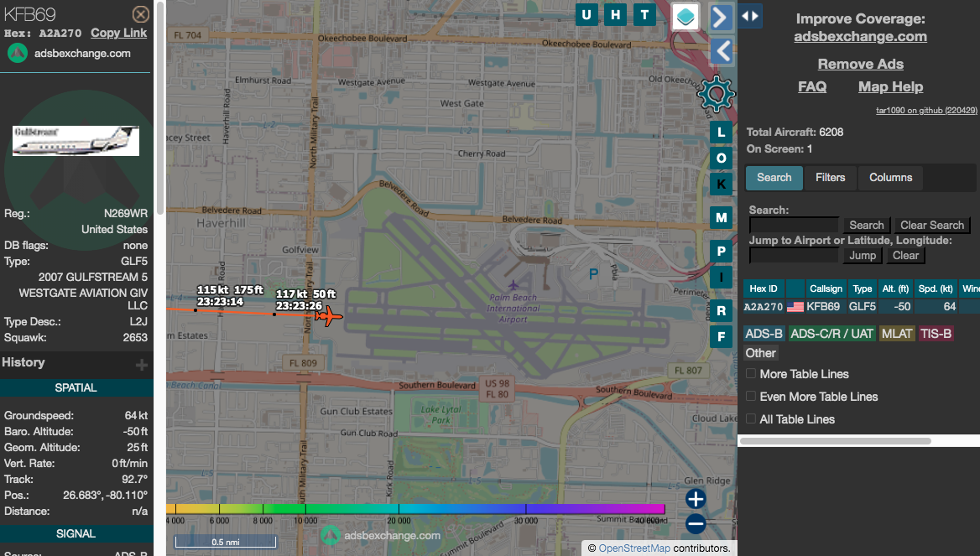Screen dimensions: 980x556
Task: Select the KFB69 row in aircraft table
Action: [x=861, y=307]
